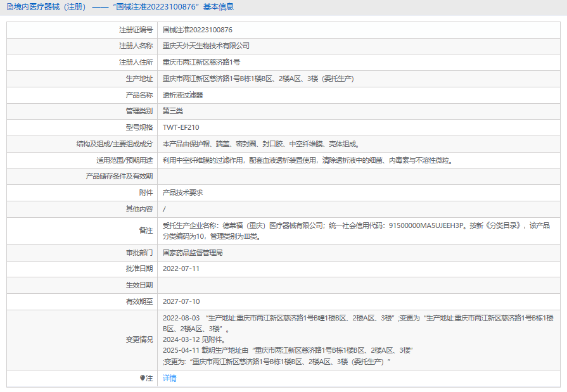Viewport: 567px width, 392px height.
Task: Click registrant address 重庆市两江新区慈济路1号
Action: [x=201, y=62]
